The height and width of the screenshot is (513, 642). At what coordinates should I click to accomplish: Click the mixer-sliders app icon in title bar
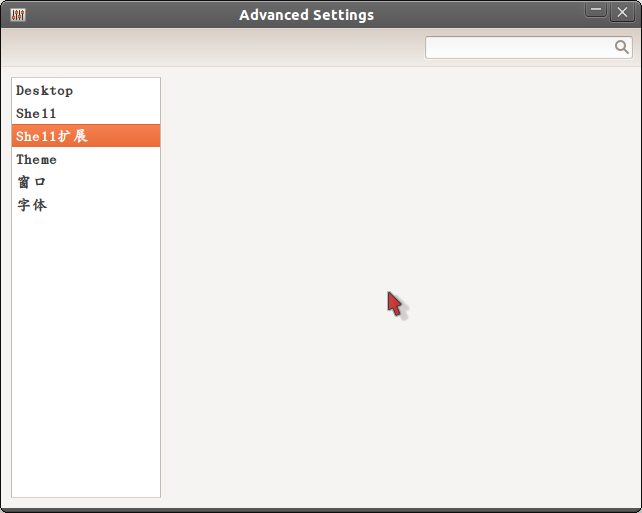(18, 15)
